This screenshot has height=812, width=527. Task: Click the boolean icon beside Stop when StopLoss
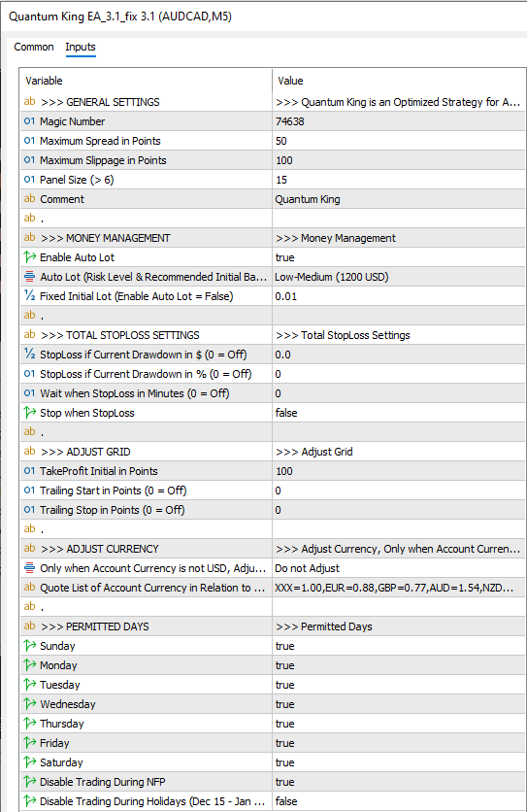point(29,413)
